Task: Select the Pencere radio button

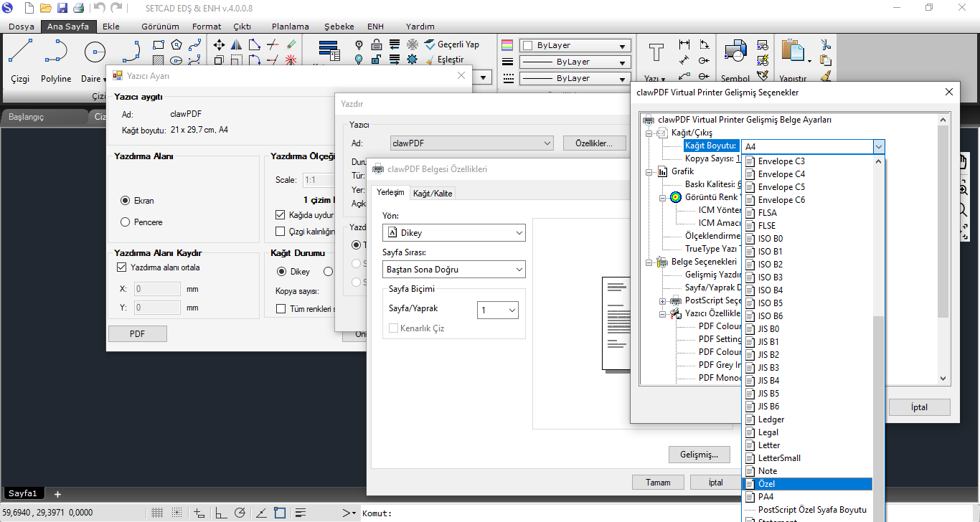Action: (126, 222)
